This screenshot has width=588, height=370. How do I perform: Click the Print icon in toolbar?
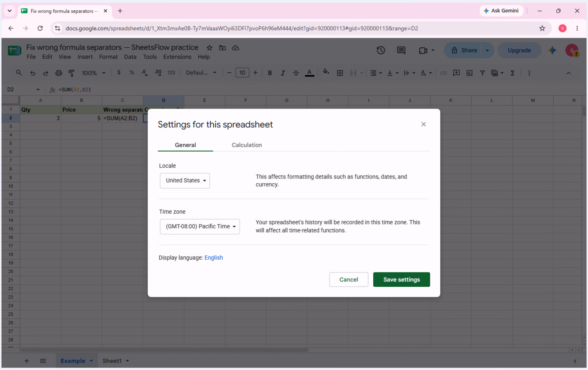58,73
